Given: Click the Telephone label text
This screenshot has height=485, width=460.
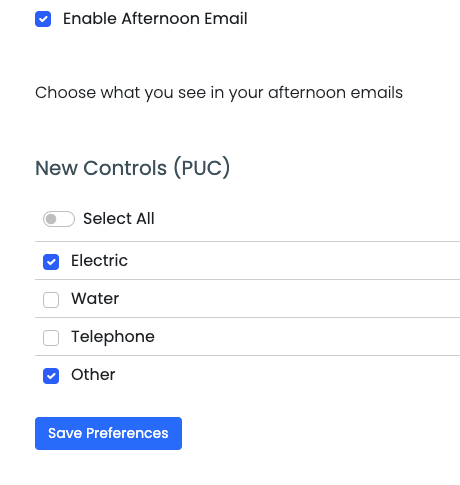Looking at the screenshot, I should [x=113, y=337].
